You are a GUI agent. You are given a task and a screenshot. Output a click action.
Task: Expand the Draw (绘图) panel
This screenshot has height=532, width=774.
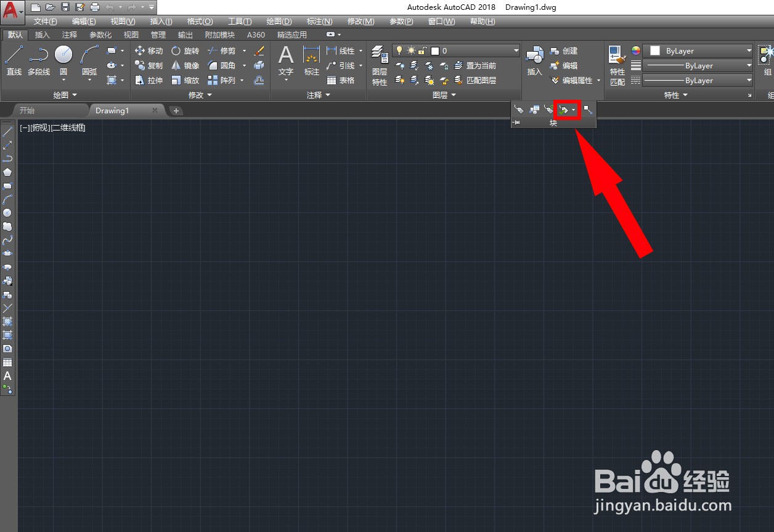pos(65,95)
